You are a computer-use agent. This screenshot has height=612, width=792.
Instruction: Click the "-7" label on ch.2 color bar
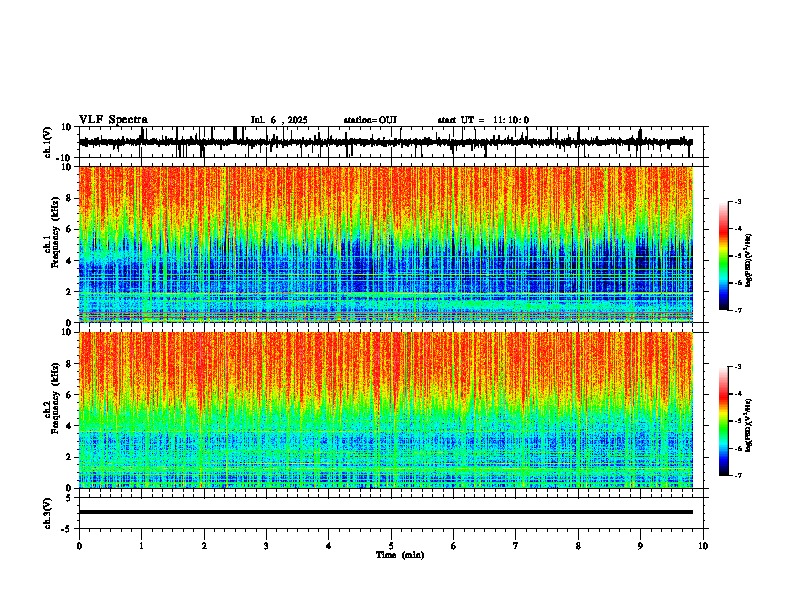[738, 476]
